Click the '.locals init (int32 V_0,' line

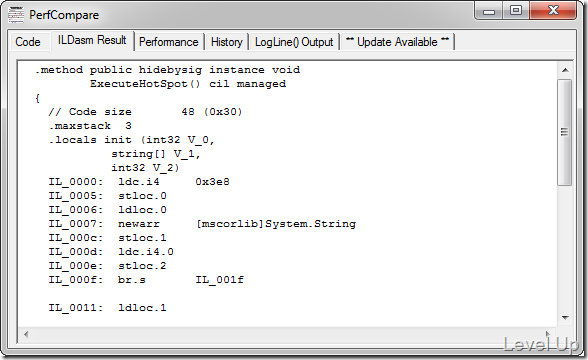[132, 140]
